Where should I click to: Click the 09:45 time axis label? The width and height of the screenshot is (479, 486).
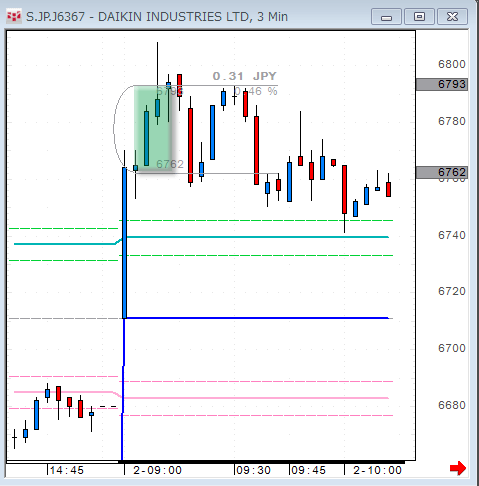coord(308,470)
